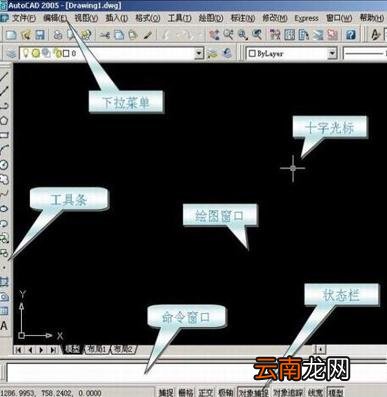The image size is (387, 397).
Task: Open the ByLayer color dropdown arrow
Action: click(332, 53)
